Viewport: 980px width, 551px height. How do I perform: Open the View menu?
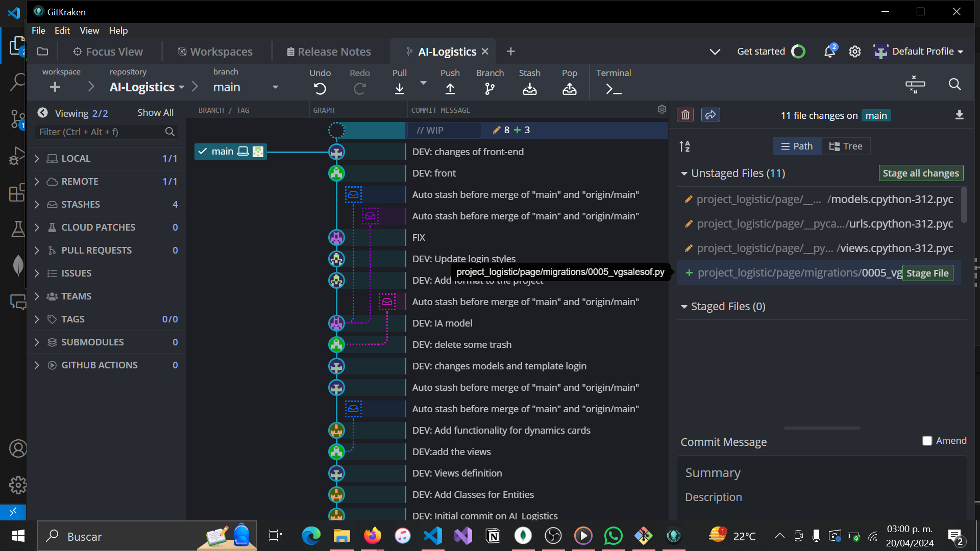pos(89,31)
